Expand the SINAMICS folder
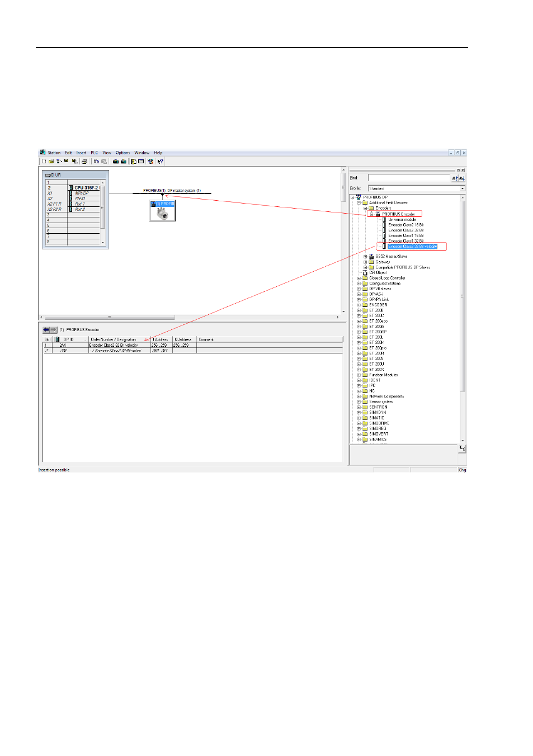 coord(359,440)
